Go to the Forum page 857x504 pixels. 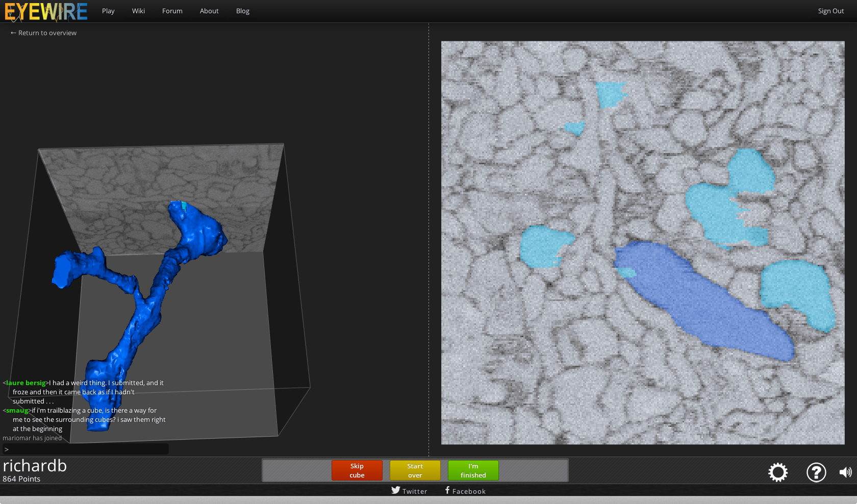tap(172, 11)
